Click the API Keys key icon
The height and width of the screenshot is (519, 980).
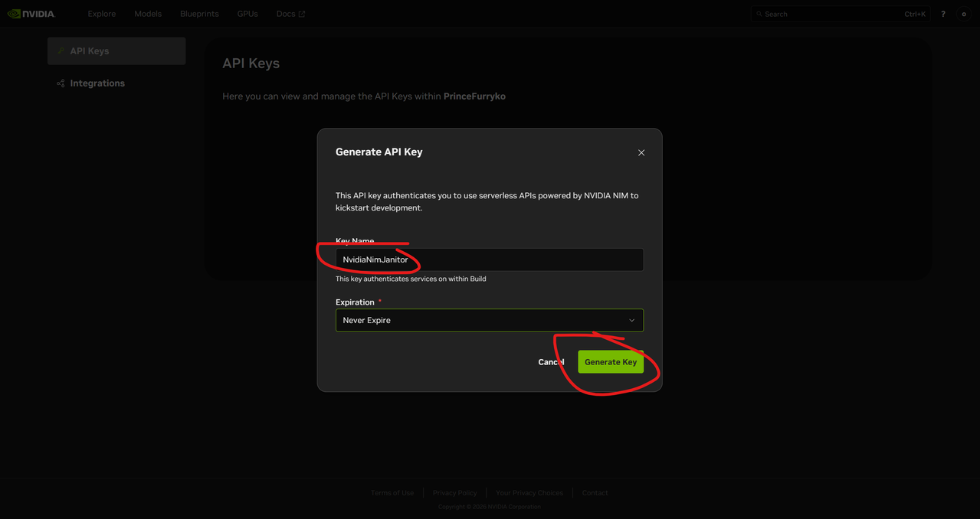click(61, 51)
